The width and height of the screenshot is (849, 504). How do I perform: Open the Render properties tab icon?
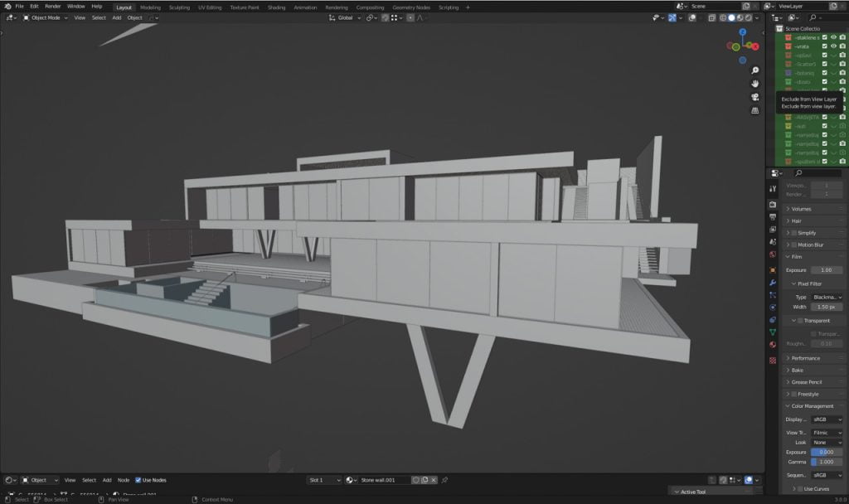(773, 204)
